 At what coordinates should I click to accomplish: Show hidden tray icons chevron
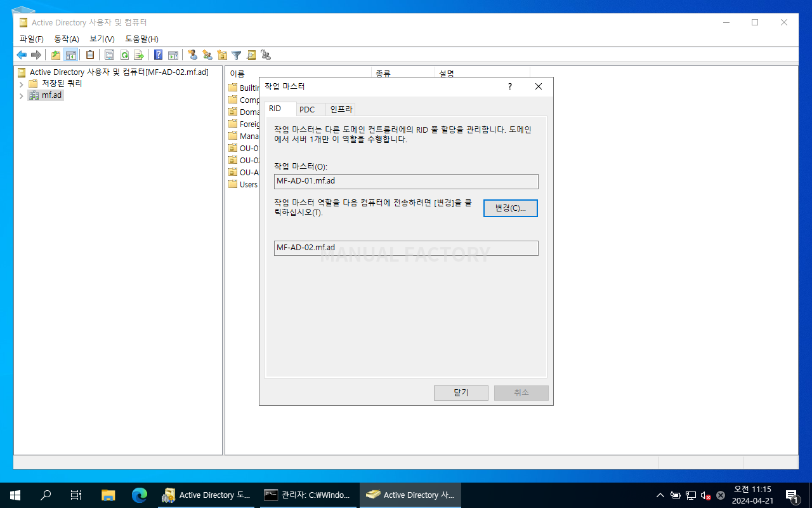[x=660, y=495]
